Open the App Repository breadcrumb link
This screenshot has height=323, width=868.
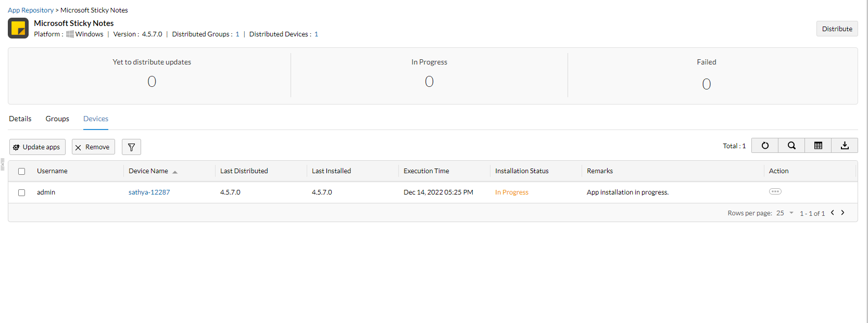point(31,10)
